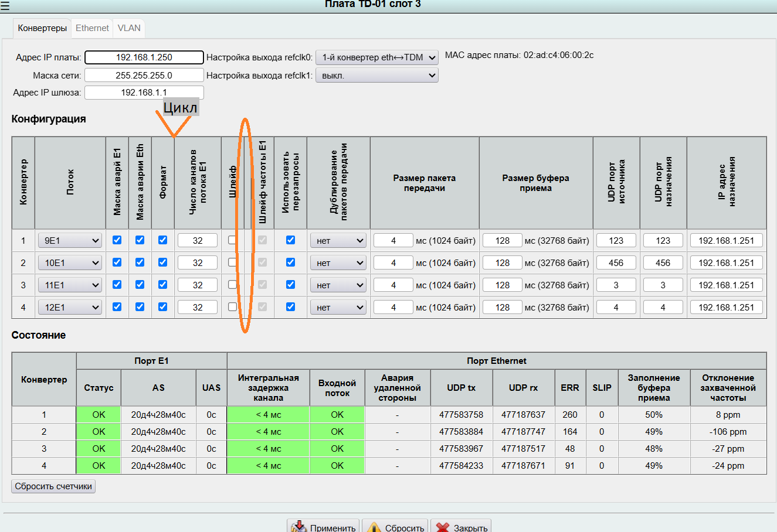Click the Входной поток OK cell for converter 4
Image resolution: width=777 pixels, height=532 pixels.
[x=337, y=466]
